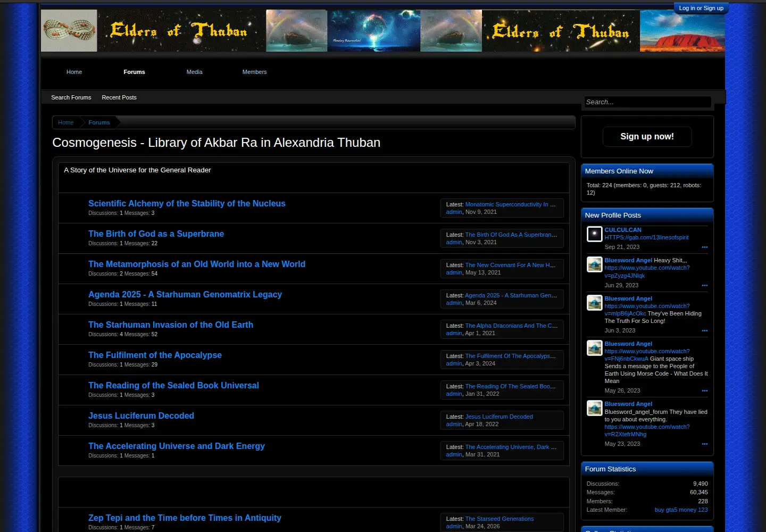Screen dimensions: 766x532
Task: Open the options dots on the May 23, 2023 post
Action: click(705, 444)
